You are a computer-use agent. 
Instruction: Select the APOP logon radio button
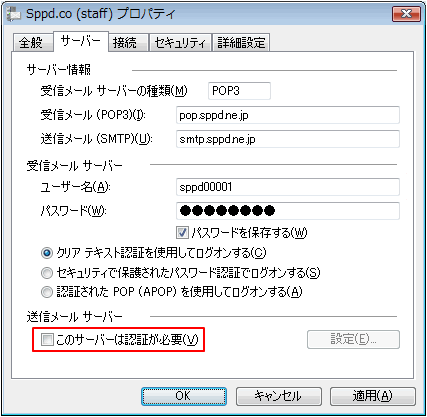pyautogui.click(x=47, y=292)
